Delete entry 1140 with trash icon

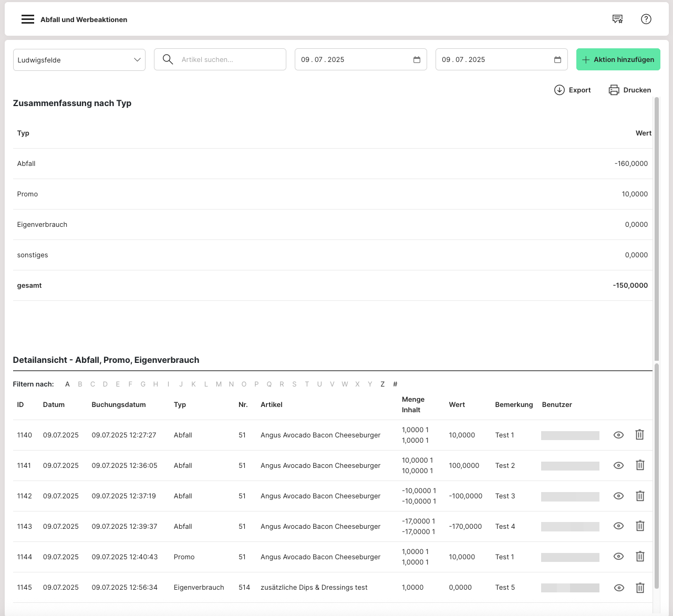coord(639,435)
